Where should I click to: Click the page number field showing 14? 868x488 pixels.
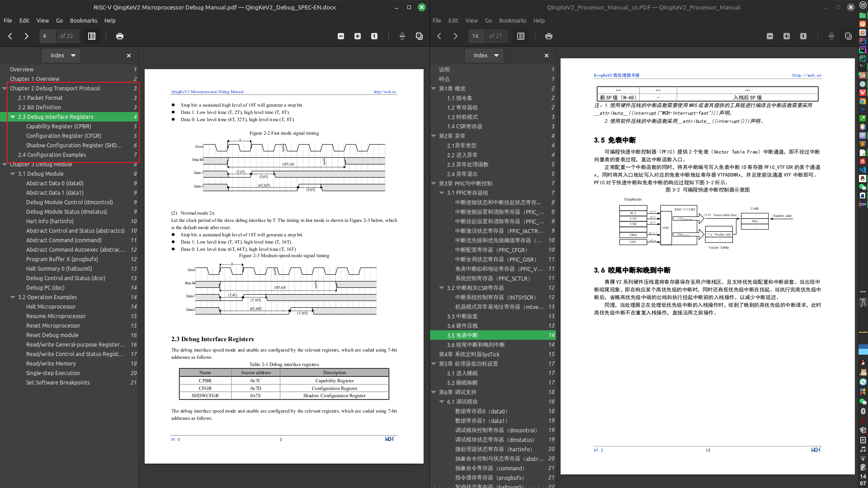coord(476,36)
